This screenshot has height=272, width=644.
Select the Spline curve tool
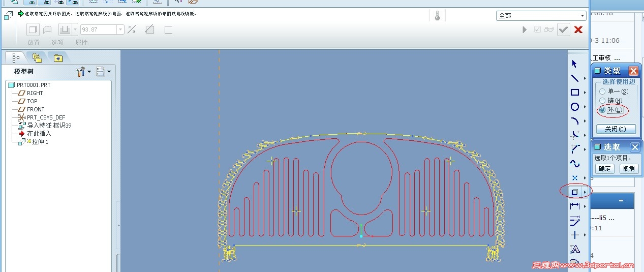[x=575, y=164]
